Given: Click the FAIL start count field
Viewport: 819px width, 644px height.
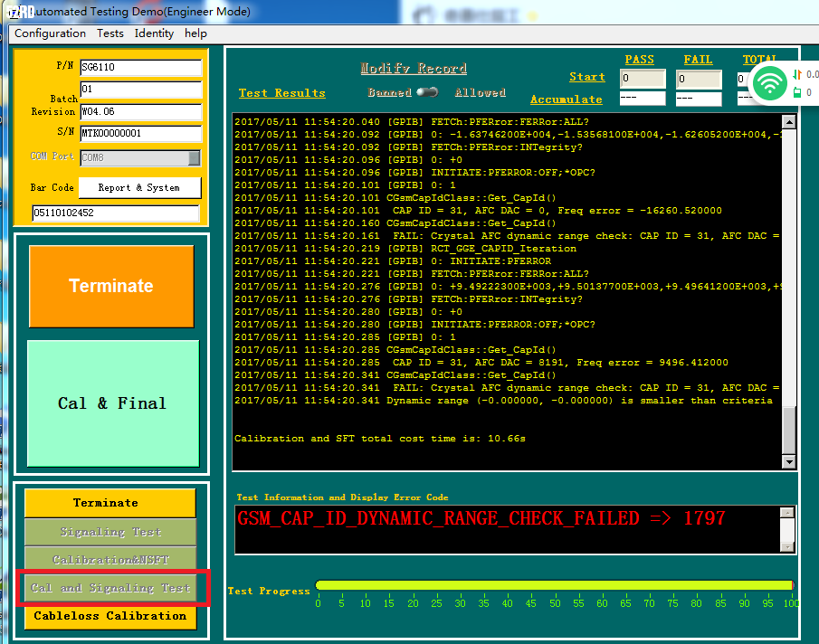Looking at the screenshot, I should point(699,80).
